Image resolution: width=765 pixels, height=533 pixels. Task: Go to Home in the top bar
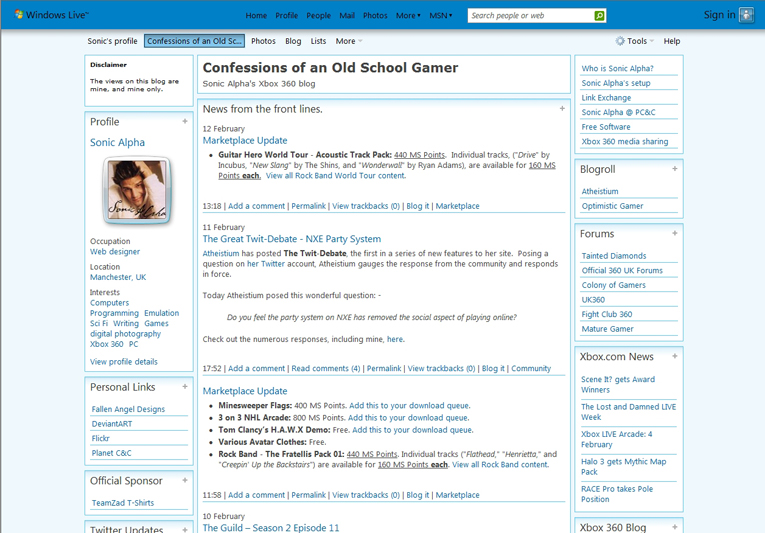click(256, 16)
